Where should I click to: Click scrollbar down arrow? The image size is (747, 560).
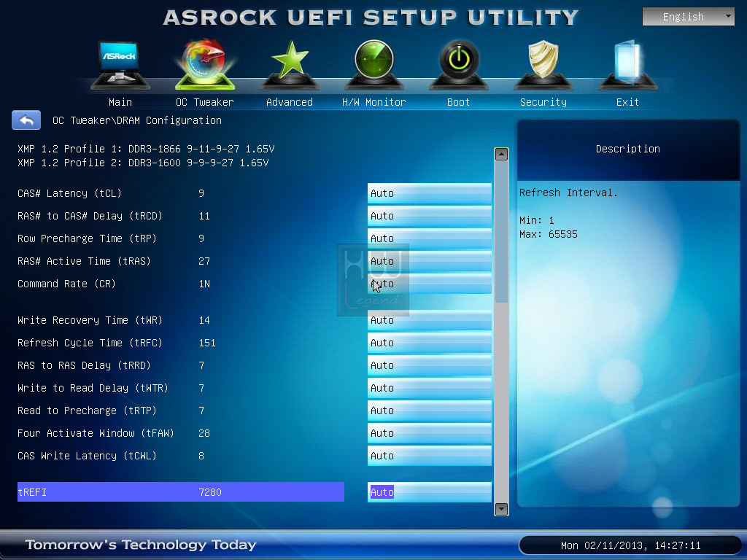(x=501, y=509)
